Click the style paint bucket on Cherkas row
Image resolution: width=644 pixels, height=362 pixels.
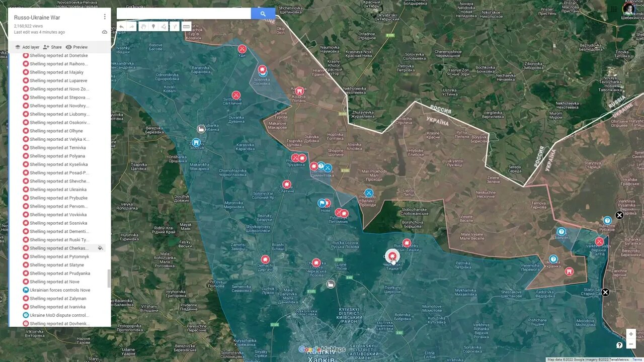point(100,248)
